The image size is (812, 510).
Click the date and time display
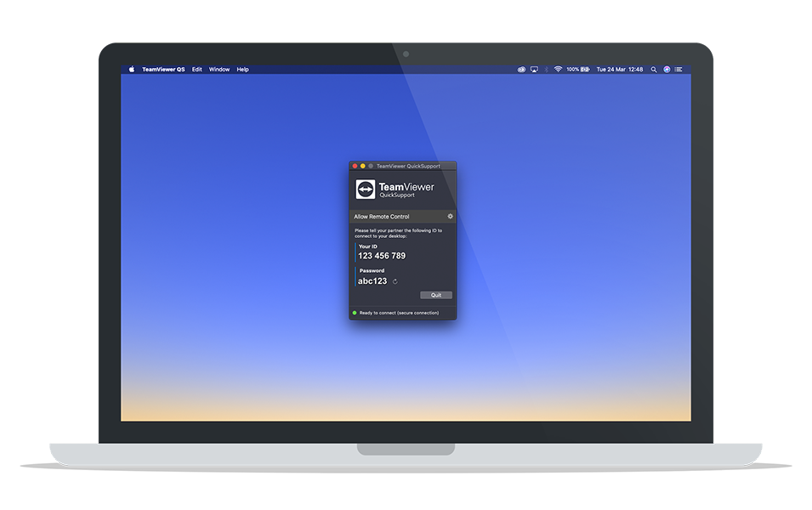pos(619,70)
